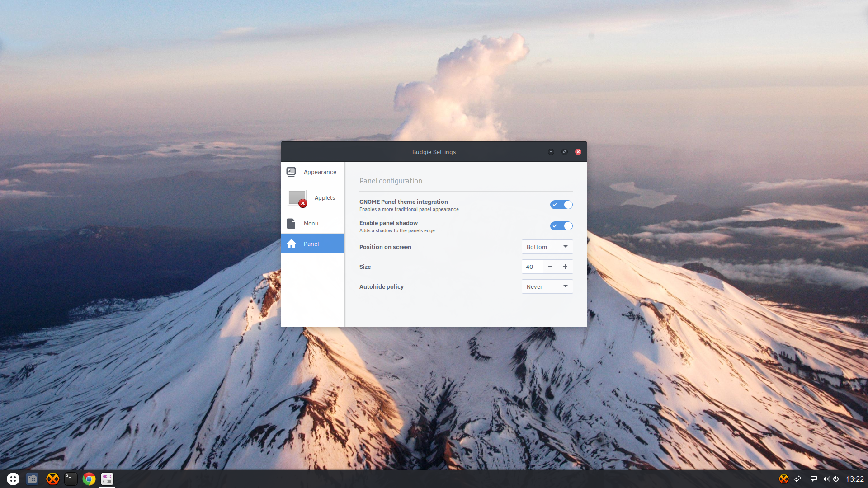Toggle Enable panel shadow switch
The image size is (868, 488).
(561, 226)
